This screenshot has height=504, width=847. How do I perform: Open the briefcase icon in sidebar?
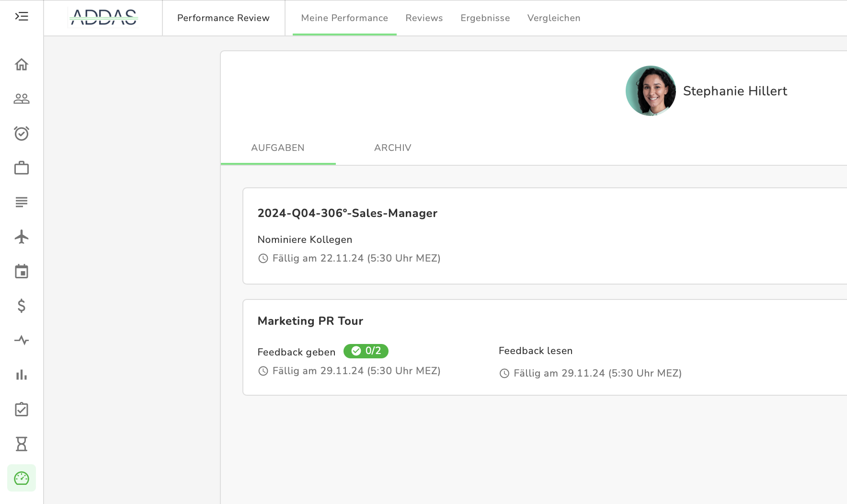(22, 168)
